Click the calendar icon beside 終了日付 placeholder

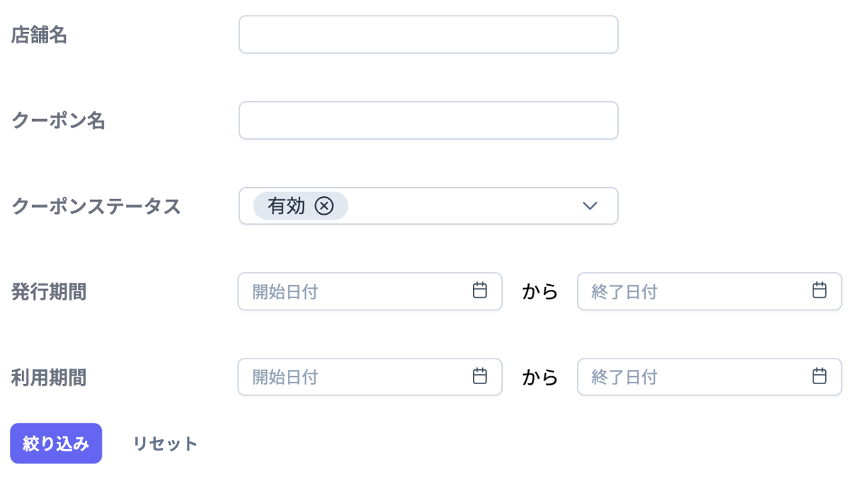[819, 291]
